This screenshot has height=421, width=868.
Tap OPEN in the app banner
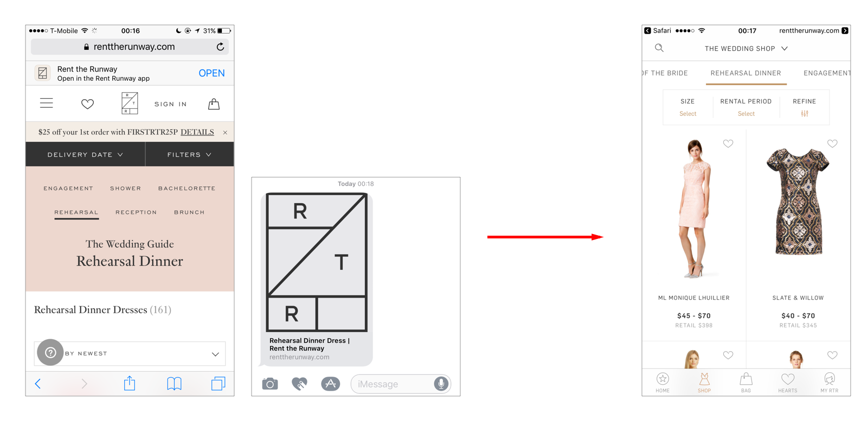coord(211,73)
